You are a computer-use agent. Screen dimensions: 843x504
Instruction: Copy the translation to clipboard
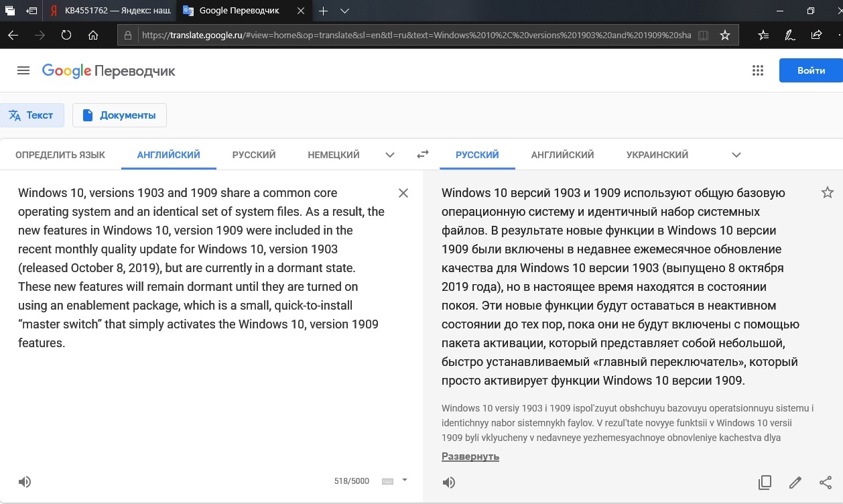pyautogui.click(x=765, y=482)
